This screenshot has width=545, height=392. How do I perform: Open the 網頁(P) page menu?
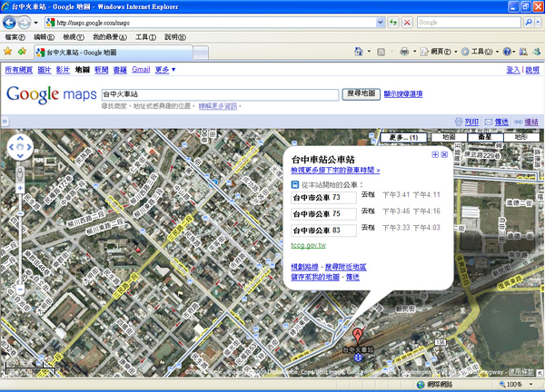point(439,52)
